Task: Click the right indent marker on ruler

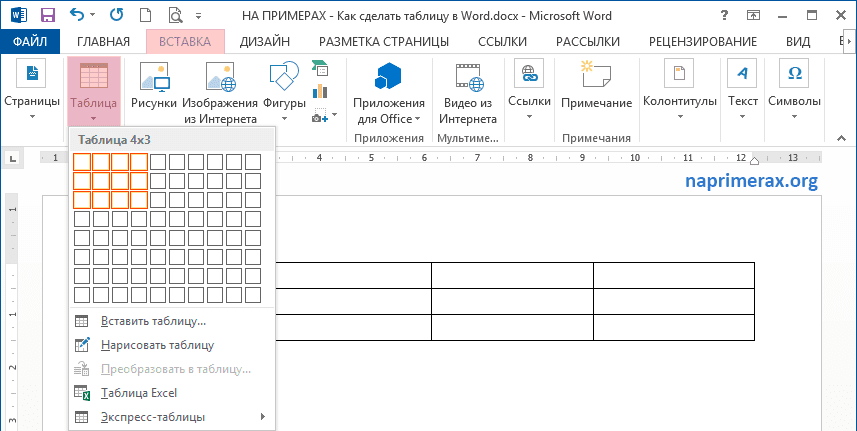Action: [x=754, y=161]
